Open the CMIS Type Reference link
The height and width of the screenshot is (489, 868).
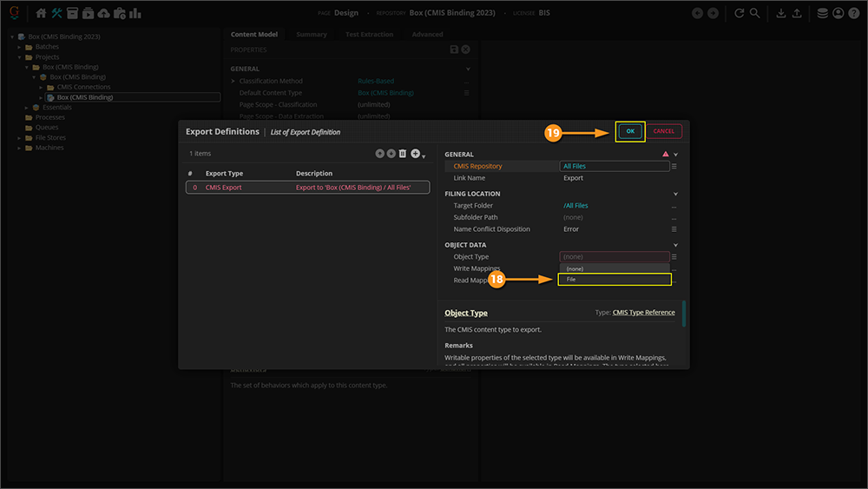tap(643, 313)
